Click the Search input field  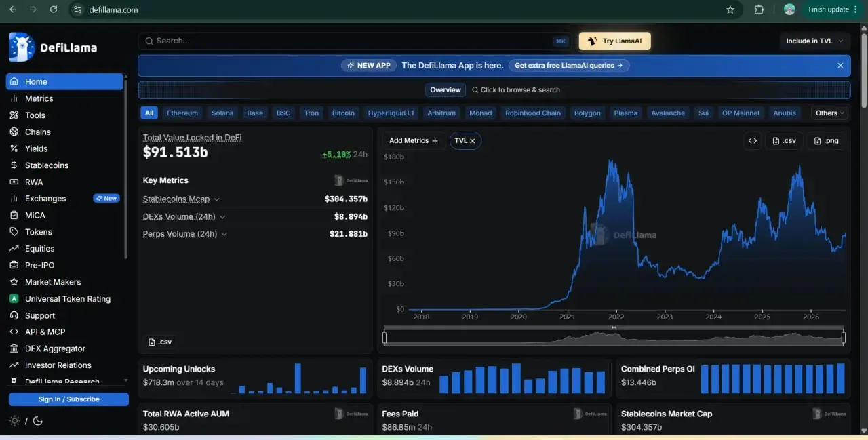pyautogui.click(x=355, y=41)
